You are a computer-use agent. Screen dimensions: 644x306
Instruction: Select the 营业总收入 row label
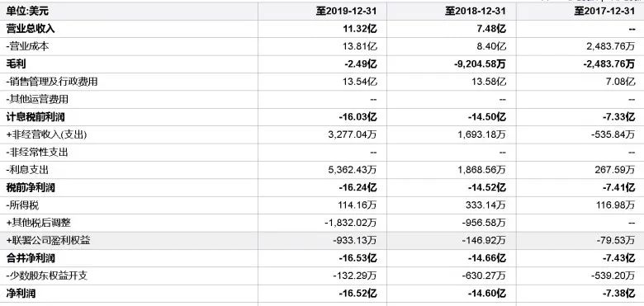[31, 29]
